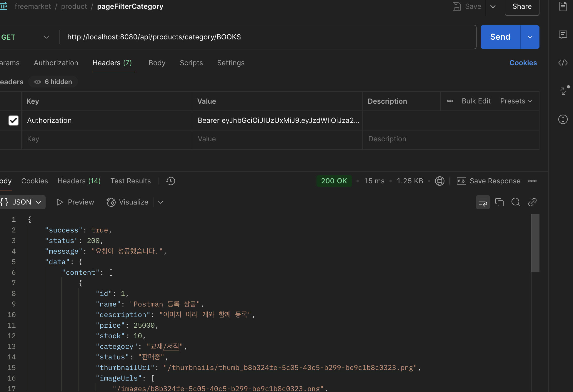Show request info icon

563,119
